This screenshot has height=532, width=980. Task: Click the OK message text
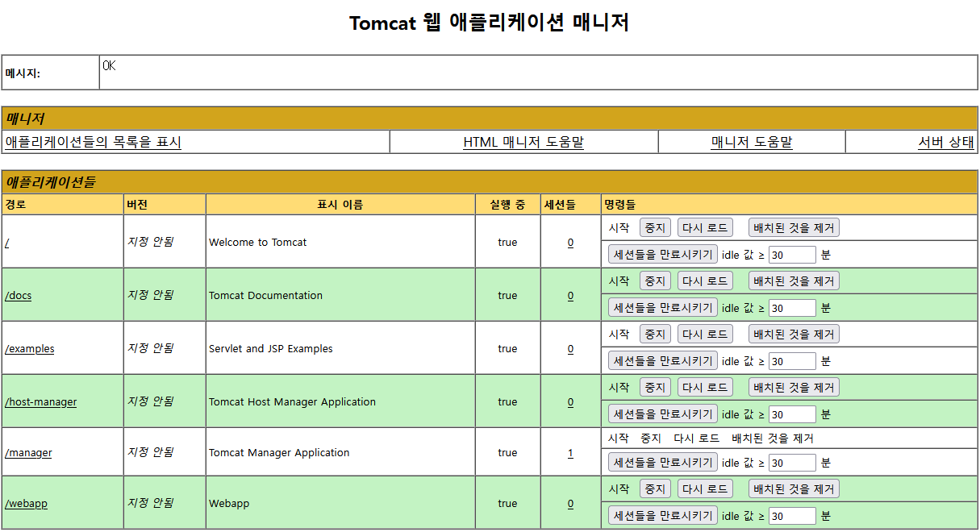click(110, 66)
